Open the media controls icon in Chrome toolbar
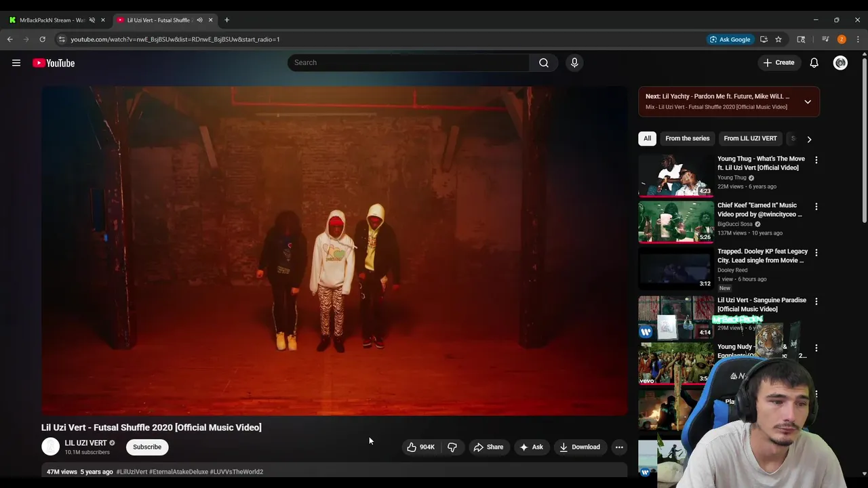Viewport: 868px width, 488px height. (x=825, y=39)
